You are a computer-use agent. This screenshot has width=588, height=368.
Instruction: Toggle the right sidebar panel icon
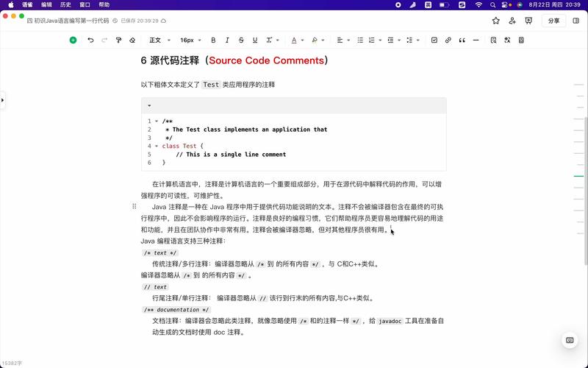576,21
